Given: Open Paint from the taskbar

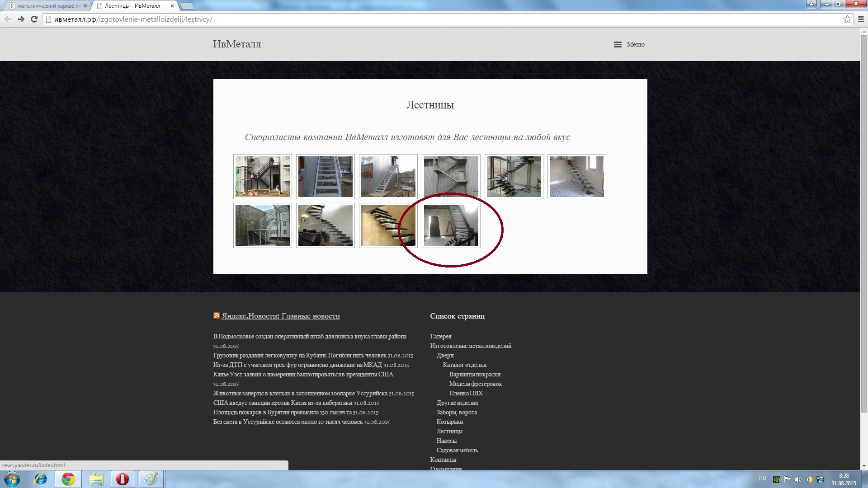Looking at the screenshot, I should coord(151,479).
